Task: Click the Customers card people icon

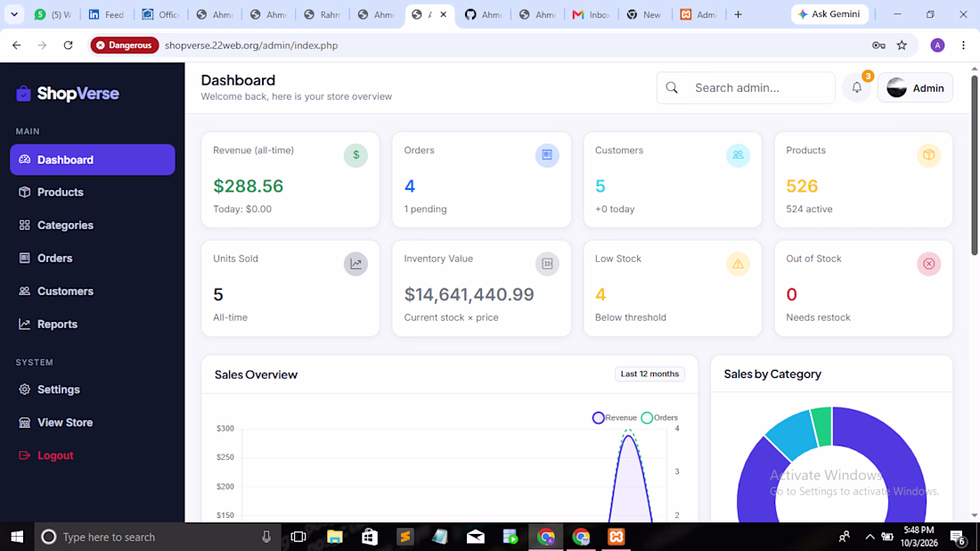Action: [739, 155]
